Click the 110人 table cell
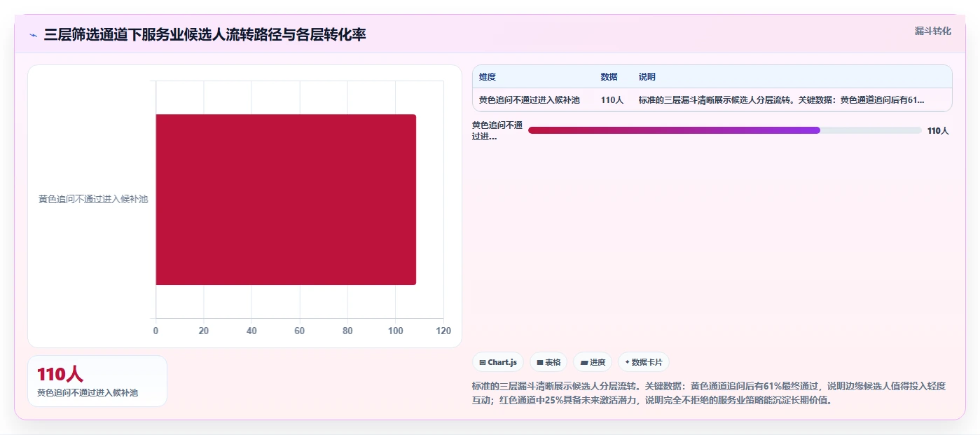The height and width of the screenshot is (435, 980). point(612,100)
